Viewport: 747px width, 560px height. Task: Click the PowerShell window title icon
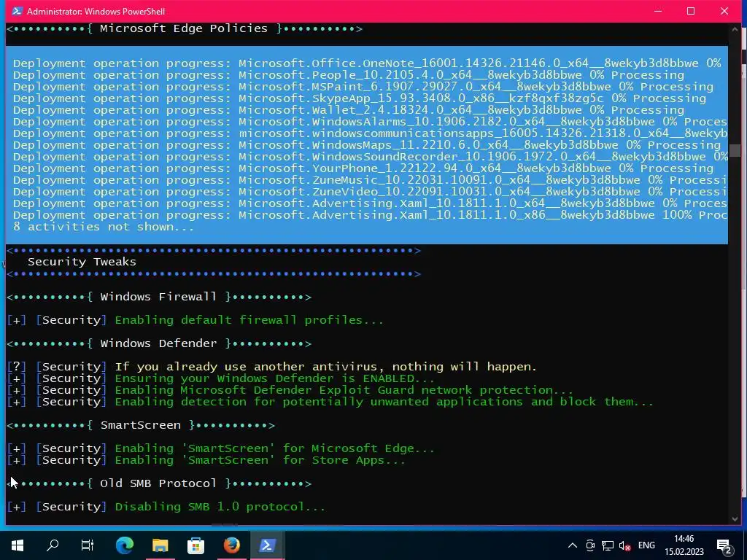[x=18, y=11]
